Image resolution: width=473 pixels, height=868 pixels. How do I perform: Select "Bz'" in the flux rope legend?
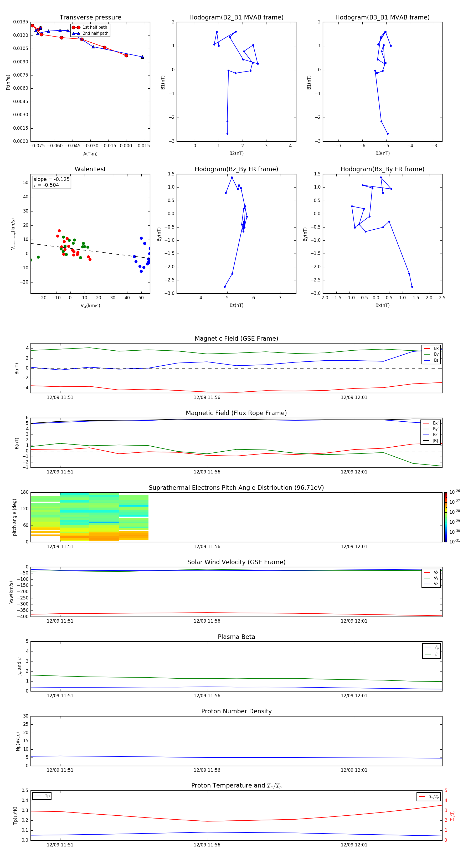coord(431,435)
